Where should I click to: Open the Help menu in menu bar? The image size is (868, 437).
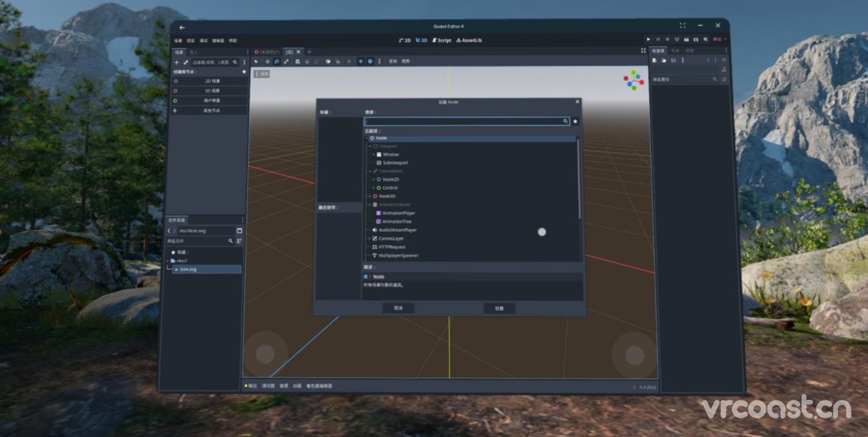[232, 41]
